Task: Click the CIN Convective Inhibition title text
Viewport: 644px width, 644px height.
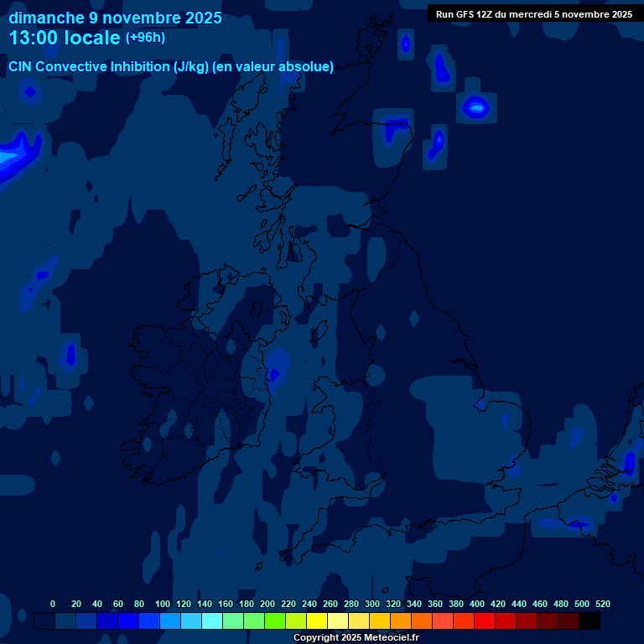Action: click(171, 67)
